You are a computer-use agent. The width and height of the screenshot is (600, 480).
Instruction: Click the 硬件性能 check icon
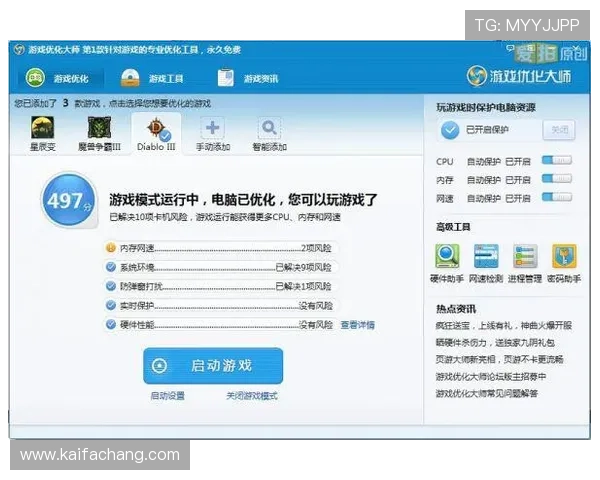tap(111, 324)
